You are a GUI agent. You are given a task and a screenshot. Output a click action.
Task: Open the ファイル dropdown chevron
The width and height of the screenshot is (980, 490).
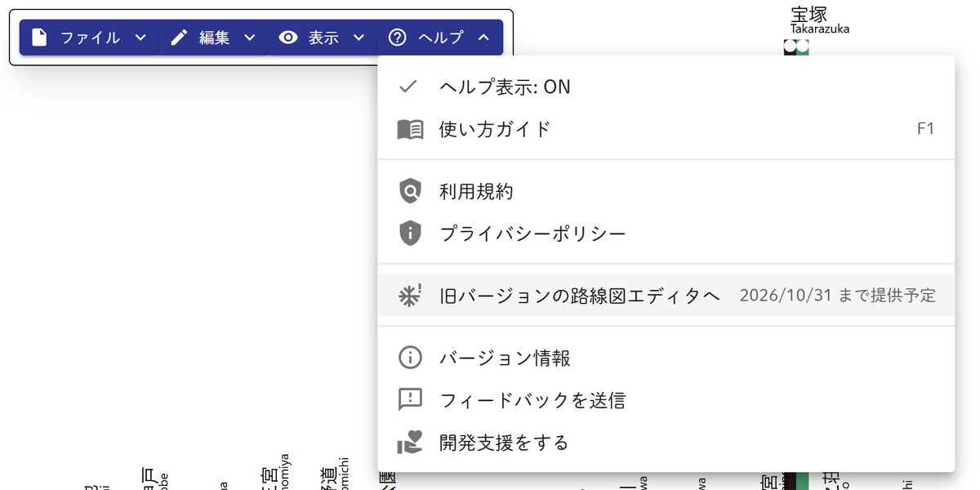pyautogui.click(x=140, y=37)
